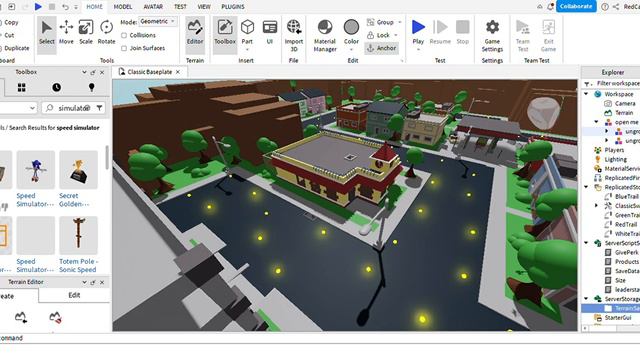Select Speed Simulator Sonic thumbnail

point(36,170)
